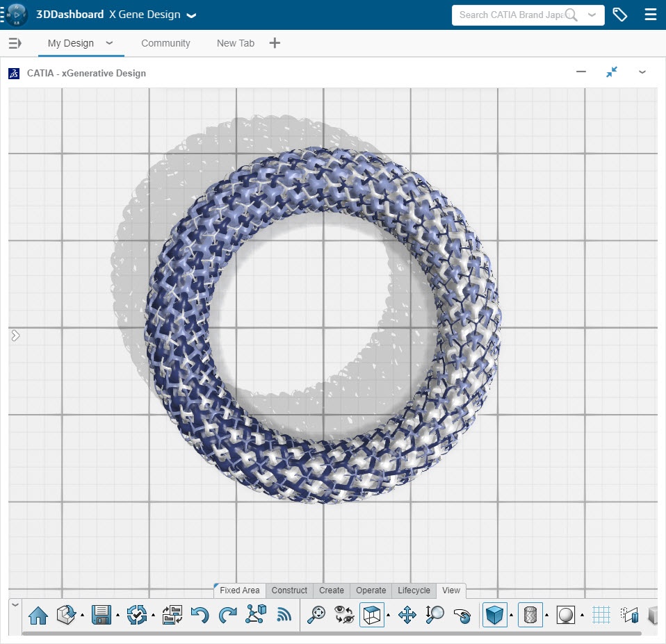
Task: Open the Construct toolbar tab
Action: pyautogui.click(x=289, y=591)
